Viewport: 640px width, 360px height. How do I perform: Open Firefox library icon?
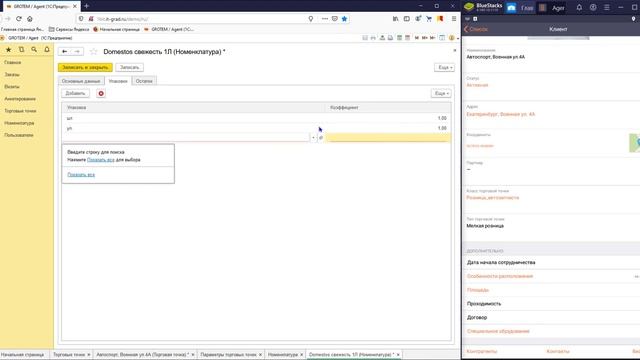coord(395,19)
